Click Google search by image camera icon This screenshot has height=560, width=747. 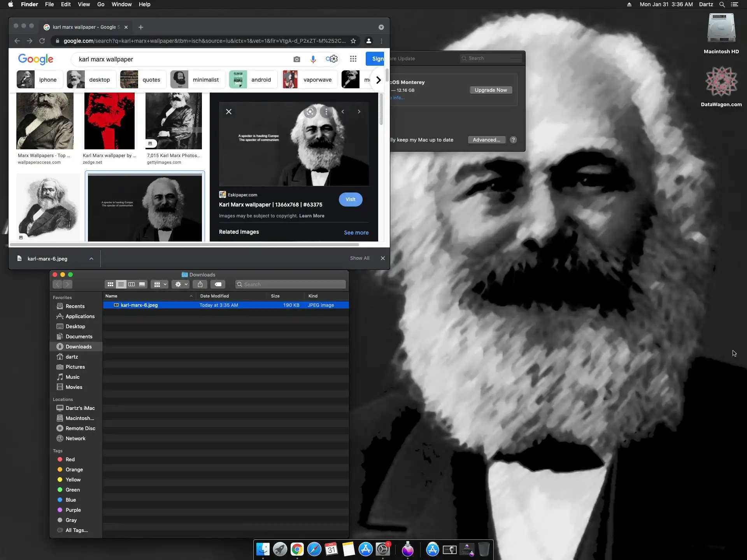(x=297, y=59)
